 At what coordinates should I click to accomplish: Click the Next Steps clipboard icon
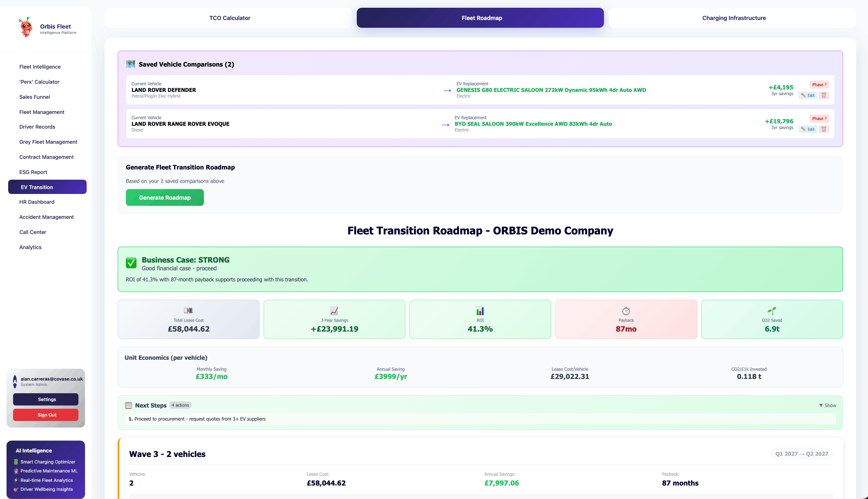tap(128, 405)
